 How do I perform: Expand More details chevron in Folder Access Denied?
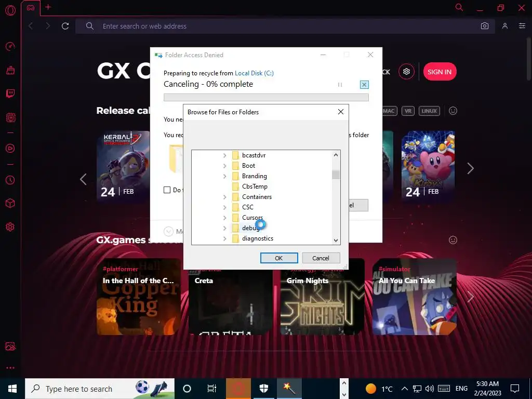[x=169, y=231]
